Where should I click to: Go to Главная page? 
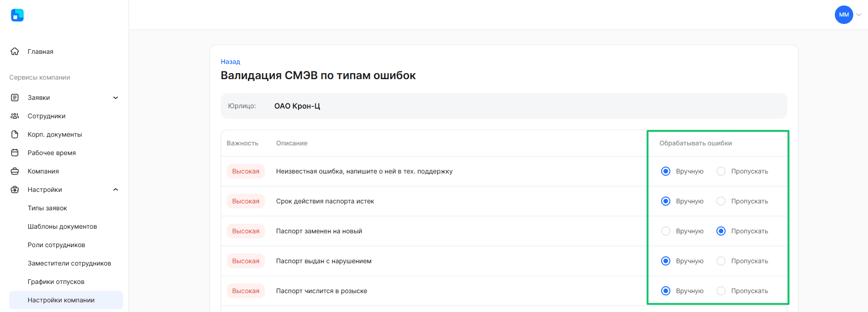pos(41,52)
